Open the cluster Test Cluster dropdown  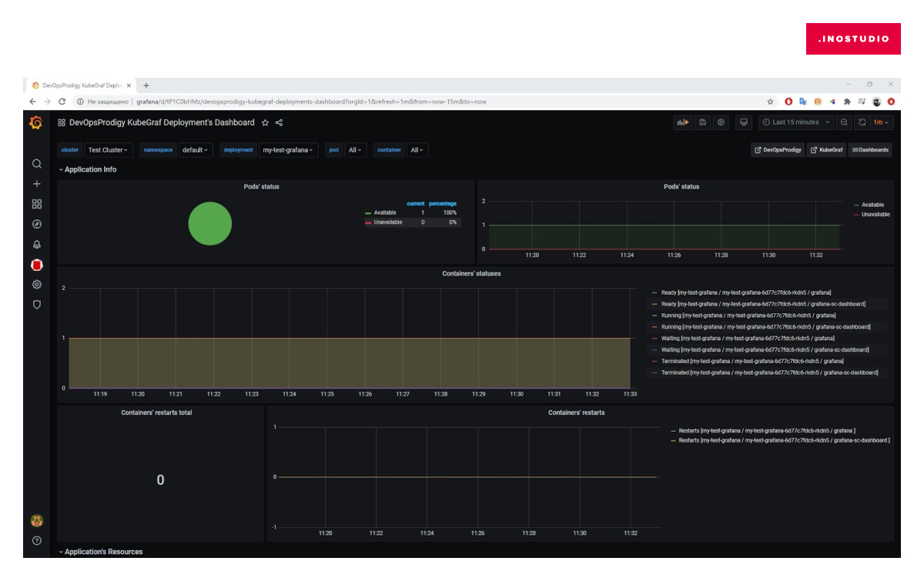coord(108,150)
